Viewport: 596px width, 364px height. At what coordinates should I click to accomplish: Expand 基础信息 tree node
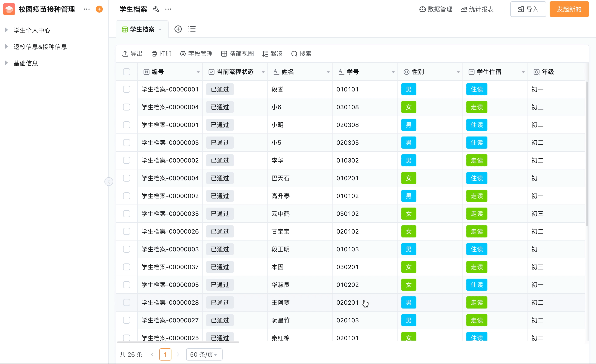[x=7, y=63]
